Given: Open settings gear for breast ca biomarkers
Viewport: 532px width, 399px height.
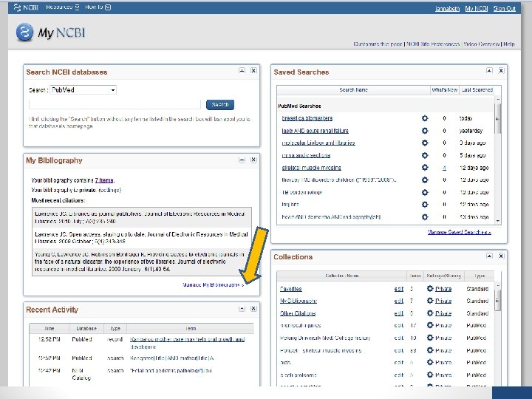Looking at the screenshot, I should [425, 118].
